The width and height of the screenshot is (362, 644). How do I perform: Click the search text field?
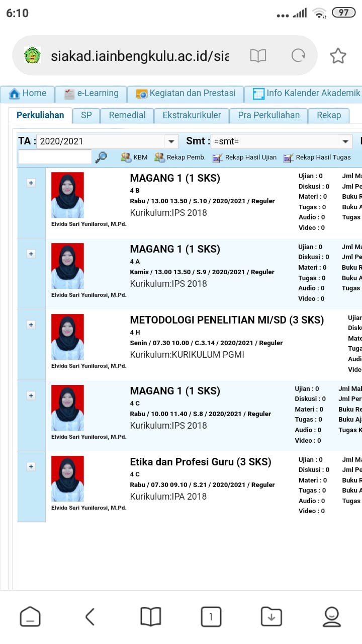pos(55,157)
